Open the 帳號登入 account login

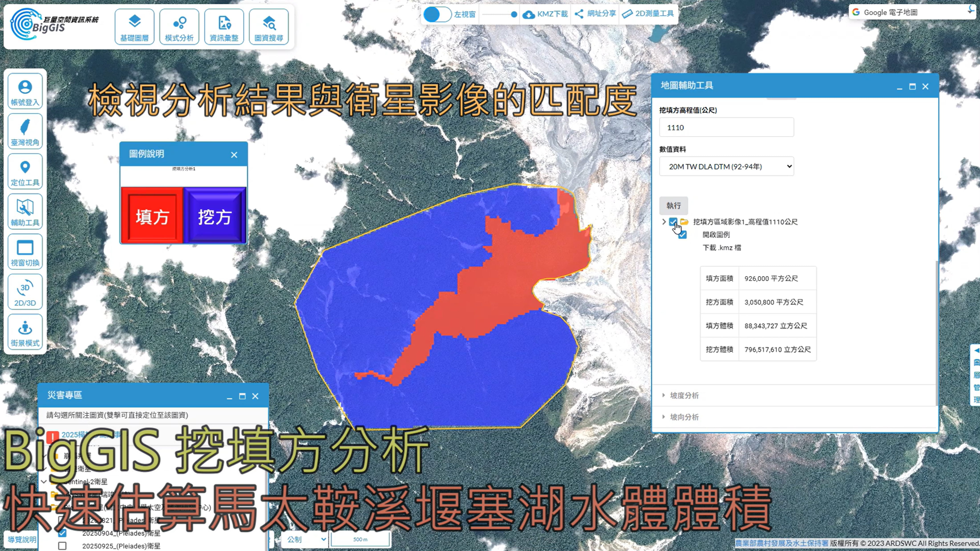pyautogui.click(x=25, y=92)
